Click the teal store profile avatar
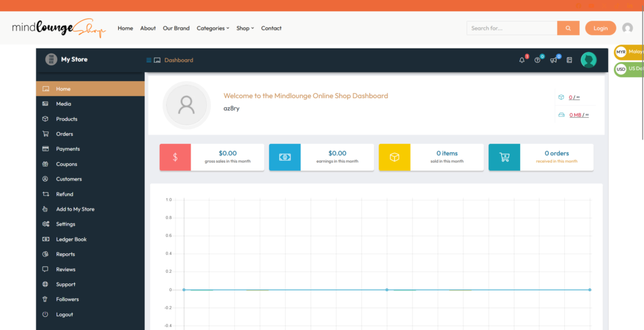The height and width of the screenshot is (330, 644). click(x=589, y=60)
